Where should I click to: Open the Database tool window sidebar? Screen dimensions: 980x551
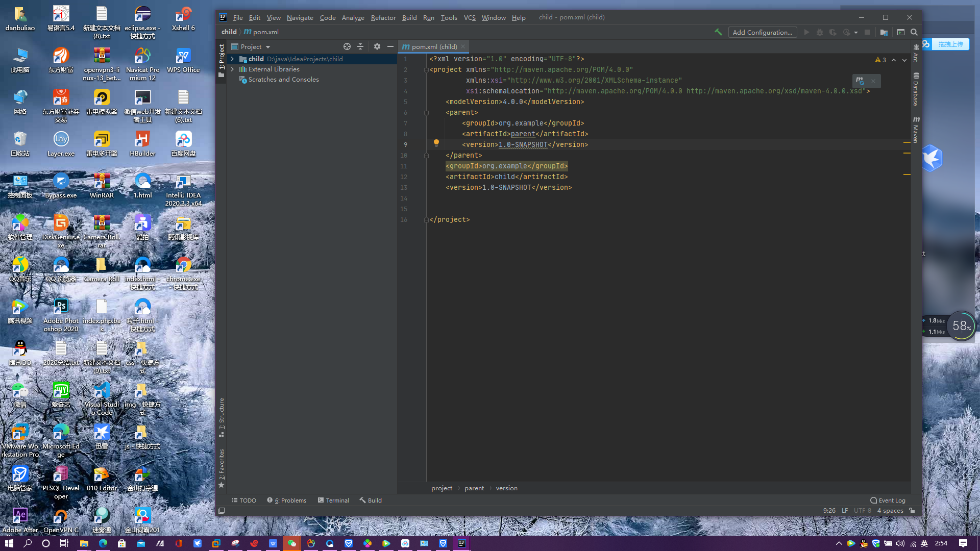coord(916,90)
